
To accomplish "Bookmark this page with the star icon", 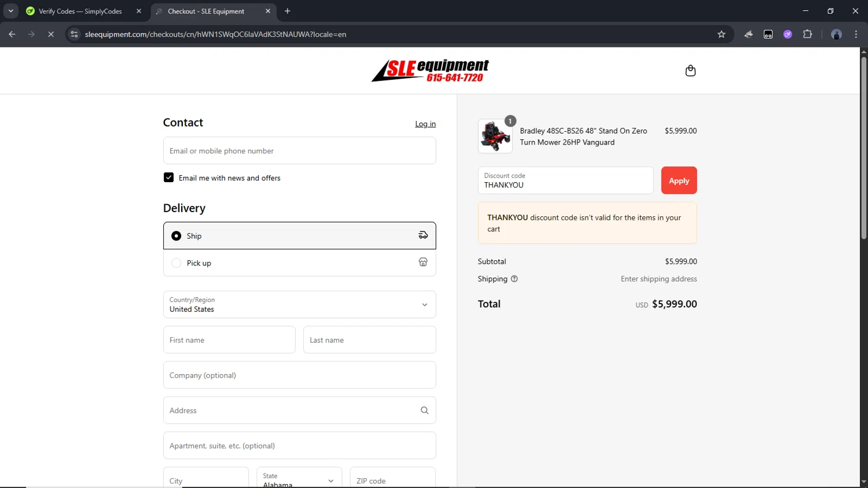I will [x=721, y=34].
